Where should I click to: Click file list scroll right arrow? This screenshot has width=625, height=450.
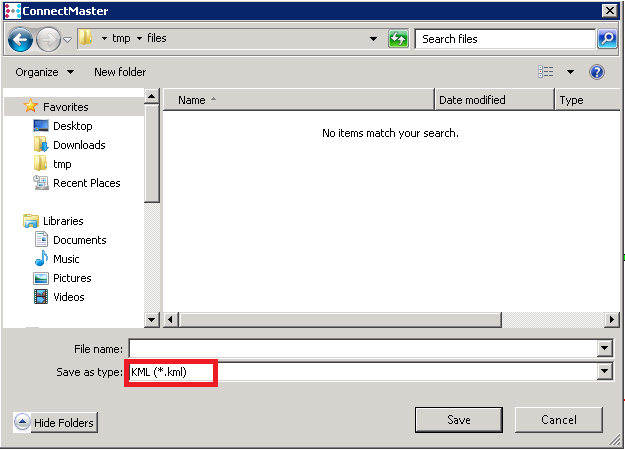coord(611,320)
